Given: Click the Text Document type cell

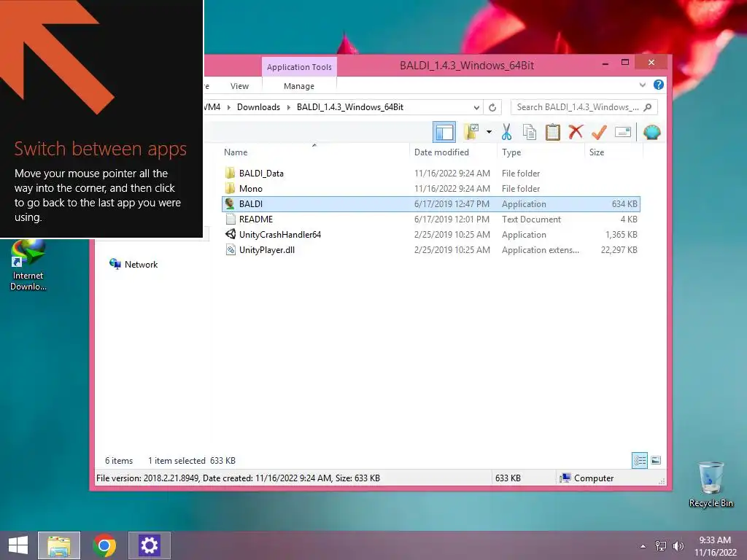Looking at the screenshot, I should (531, 219).
